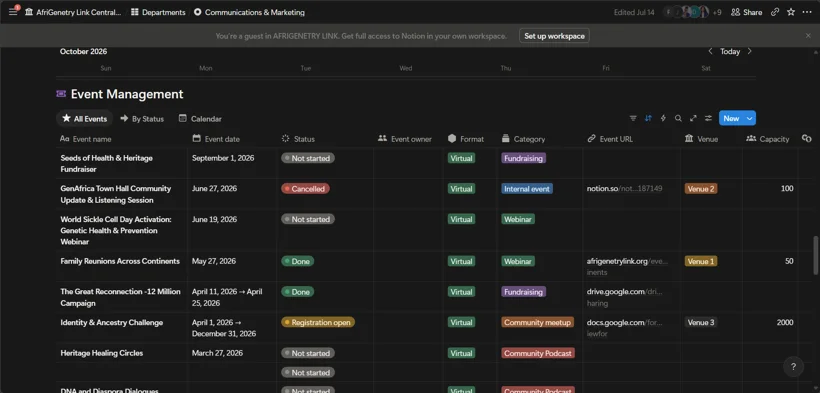
Task: Open World Sickle Cell Day Activation event
Action: [x=116, y=230]
